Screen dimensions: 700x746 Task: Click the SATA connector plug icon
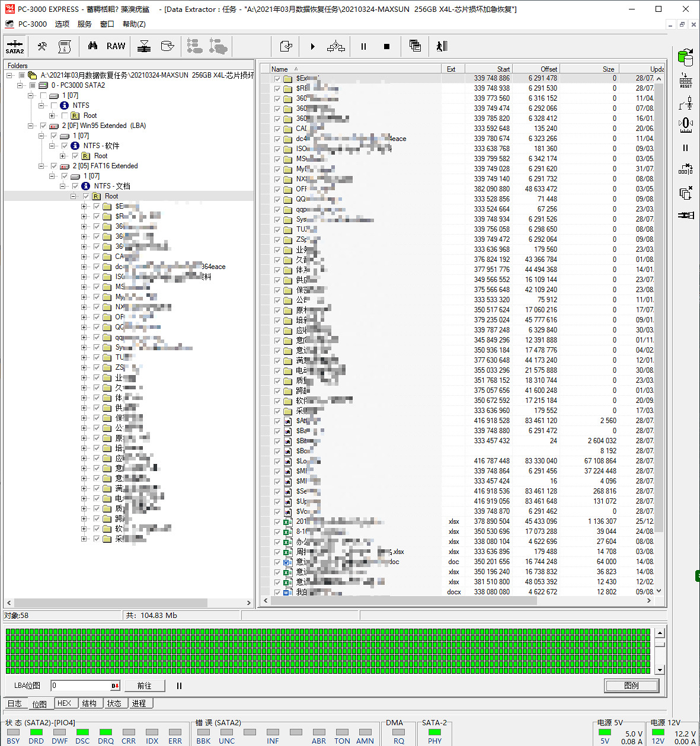pos(686,215)
